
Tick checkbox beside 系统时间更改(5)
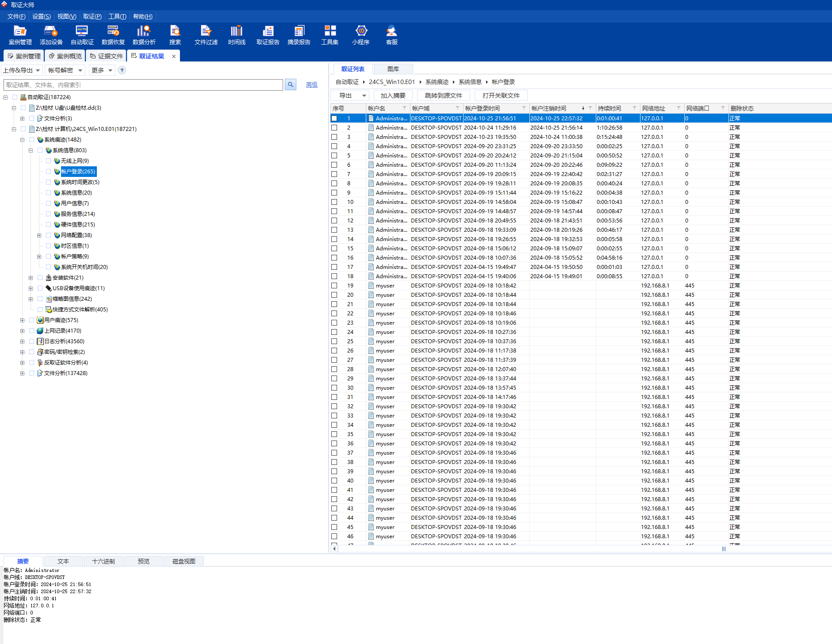click(48, 182)
